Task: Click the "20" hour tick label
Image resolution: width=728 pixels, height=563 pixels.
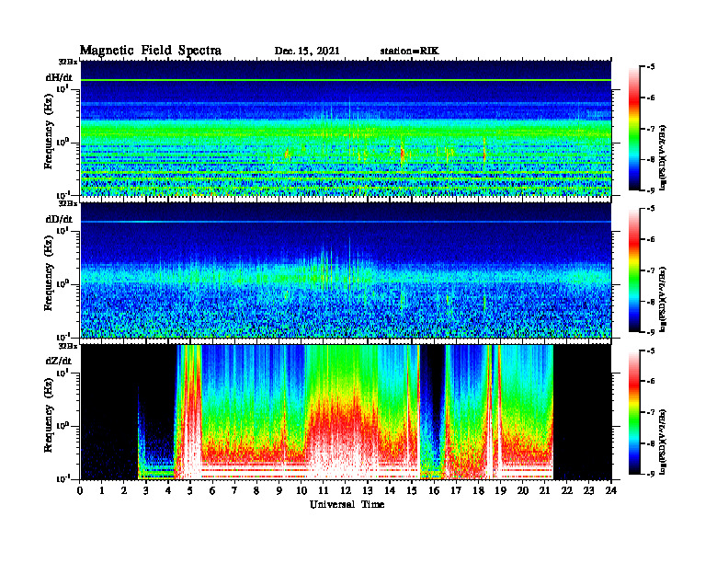Action: pos(523,491)
